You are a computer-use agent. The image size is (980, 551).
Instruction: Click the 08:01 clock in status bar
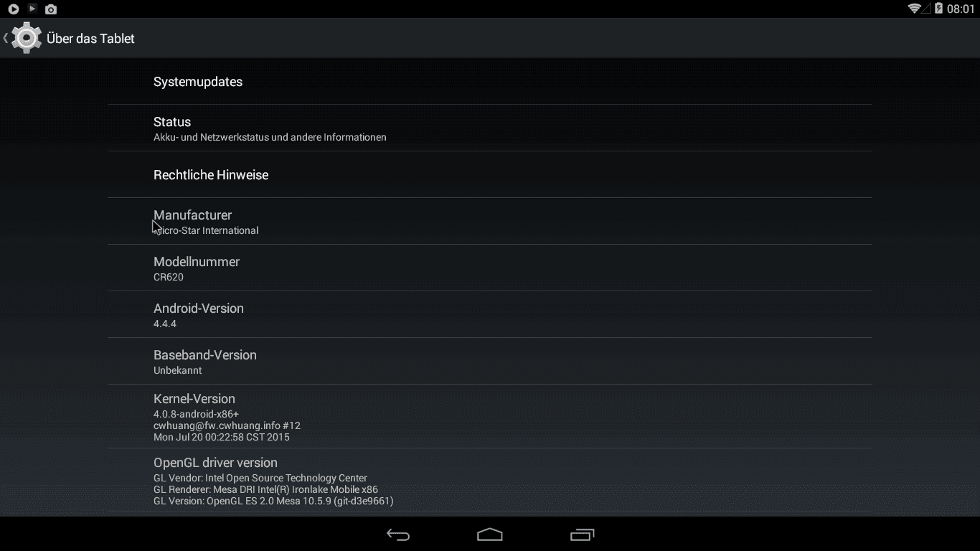click(x=961, y=9)
